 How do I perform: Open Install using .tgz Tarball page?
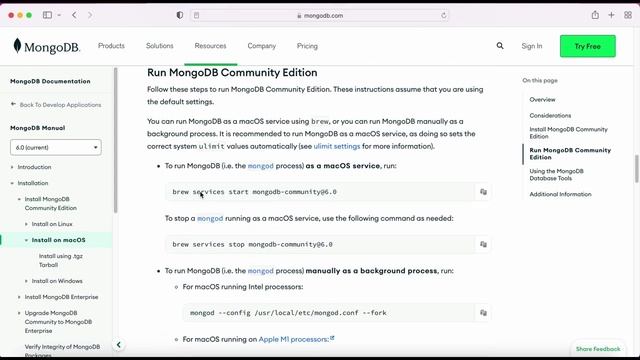(60, 260)
